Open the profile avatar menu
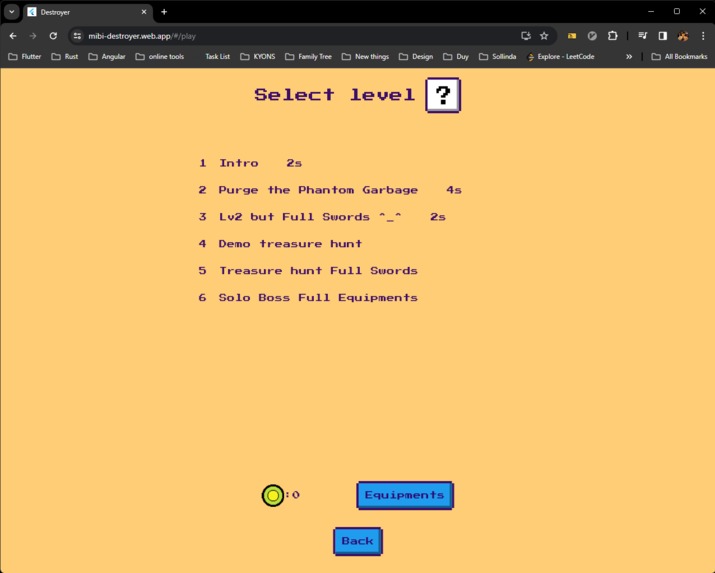715x573 pixels. pyautogui.click(x=683, y=36)
